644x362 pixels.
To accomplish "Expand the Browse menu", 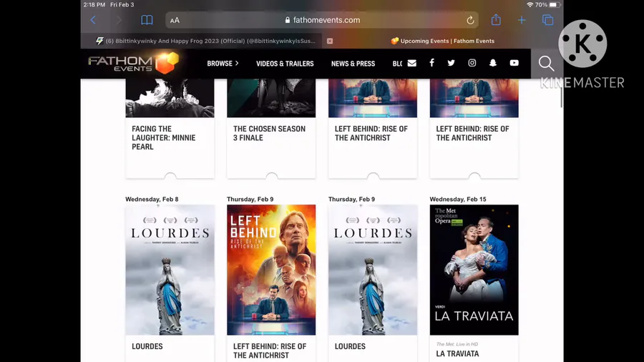I will (223, 64).
